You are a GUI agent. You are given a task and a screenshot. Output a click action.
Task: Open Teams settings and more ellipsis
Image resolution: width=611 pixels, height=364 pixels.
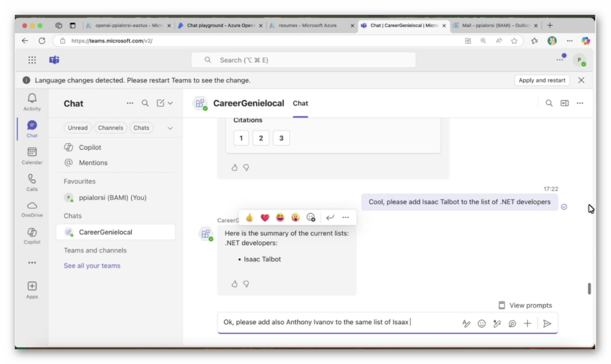tap(560, 60)
